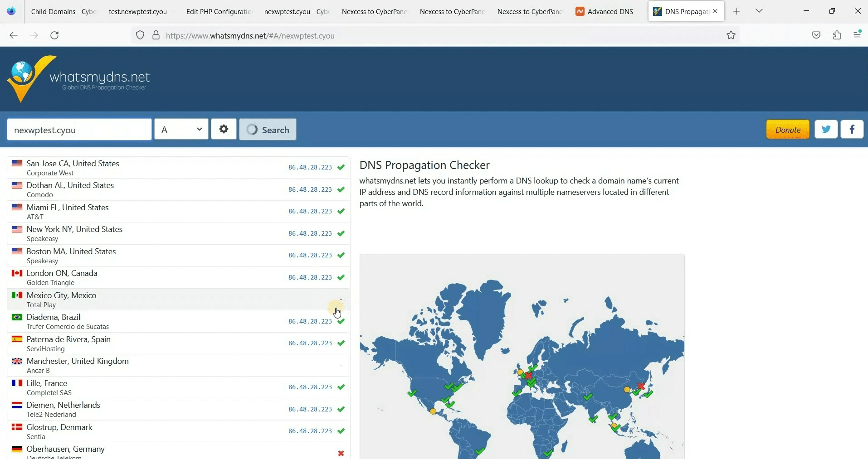Click the Mexico flag icon
The image size is (868, 459).
17,295
